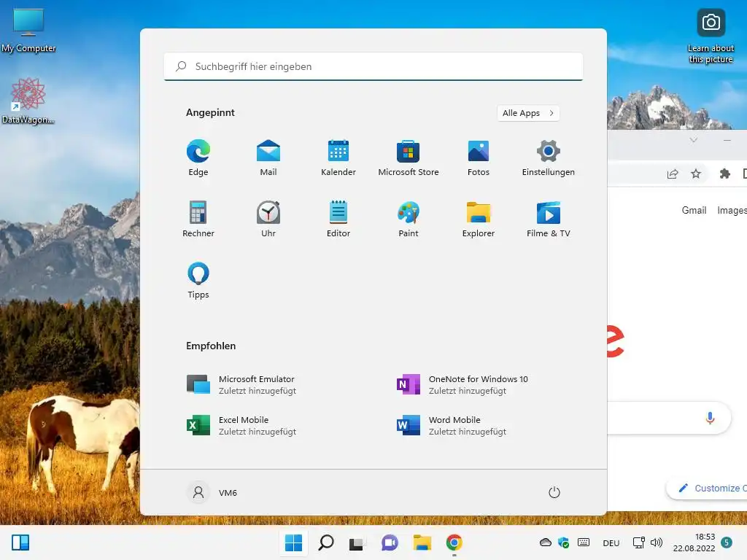Click the Windows Start button on taskbar
Viewport: 747px width, 560px height.
(293, 542)
